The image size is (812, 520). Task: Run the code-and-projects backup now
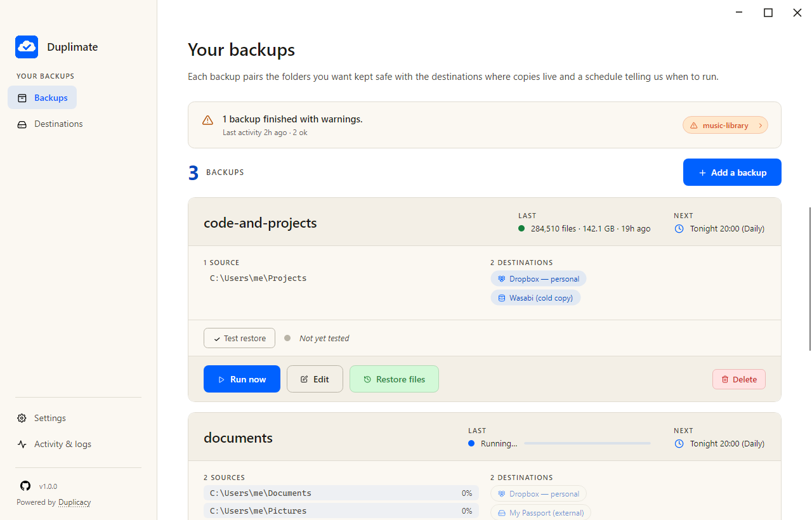[242, 379]
